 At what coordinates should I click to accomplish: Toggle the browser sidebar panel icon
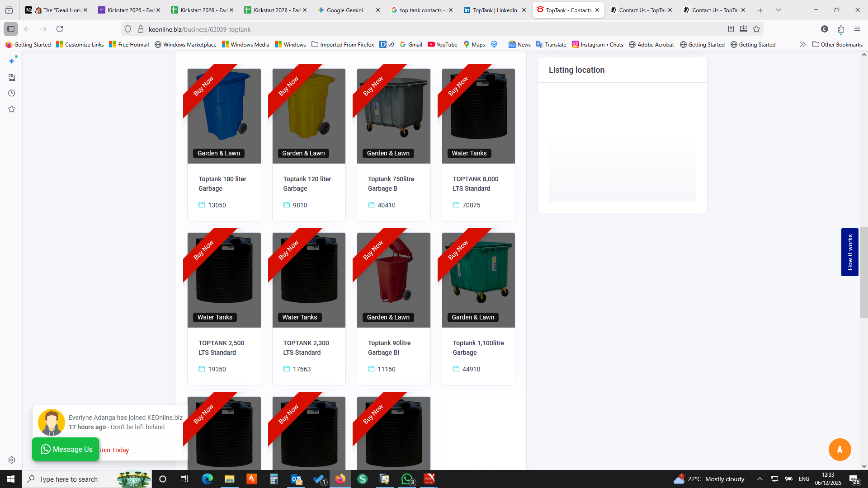(11, 29)
